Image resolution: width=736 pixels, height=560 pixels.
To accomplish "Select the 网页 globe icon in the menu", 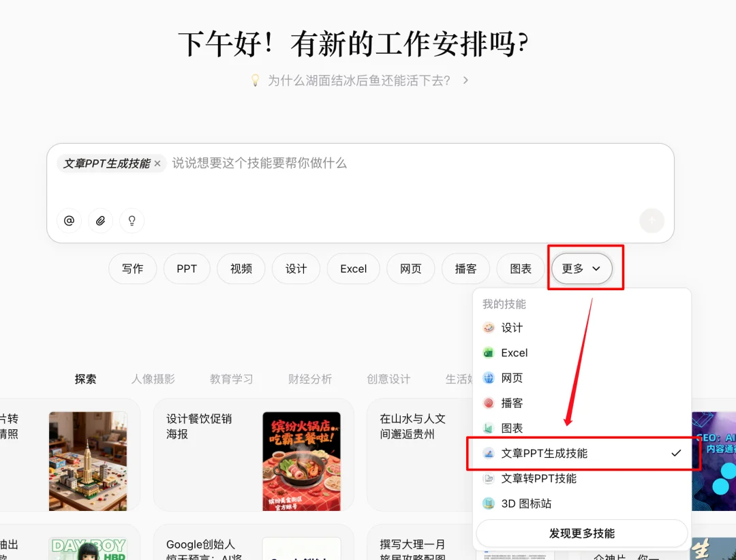I will (488, 377).
